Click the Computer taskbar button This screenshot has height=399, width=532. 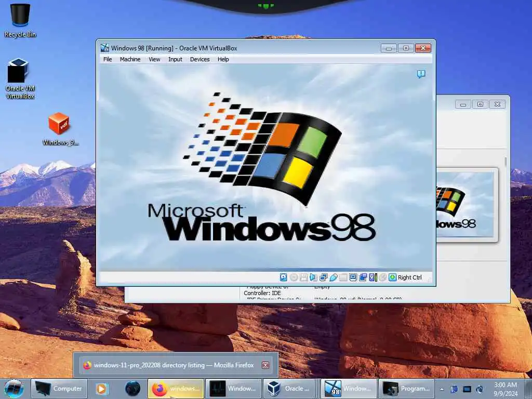pyautogui.click(x=59, y=389)
